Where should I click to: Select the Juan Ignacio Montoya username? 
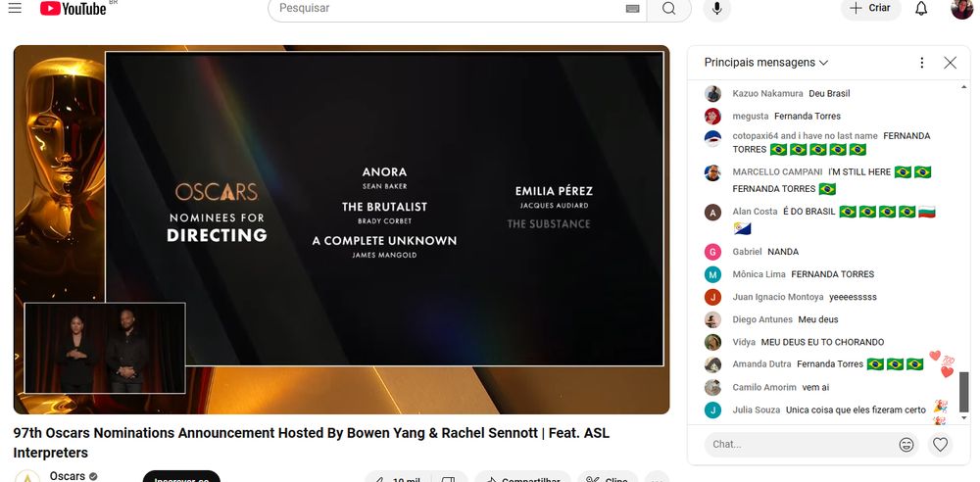tap(778, 297)
